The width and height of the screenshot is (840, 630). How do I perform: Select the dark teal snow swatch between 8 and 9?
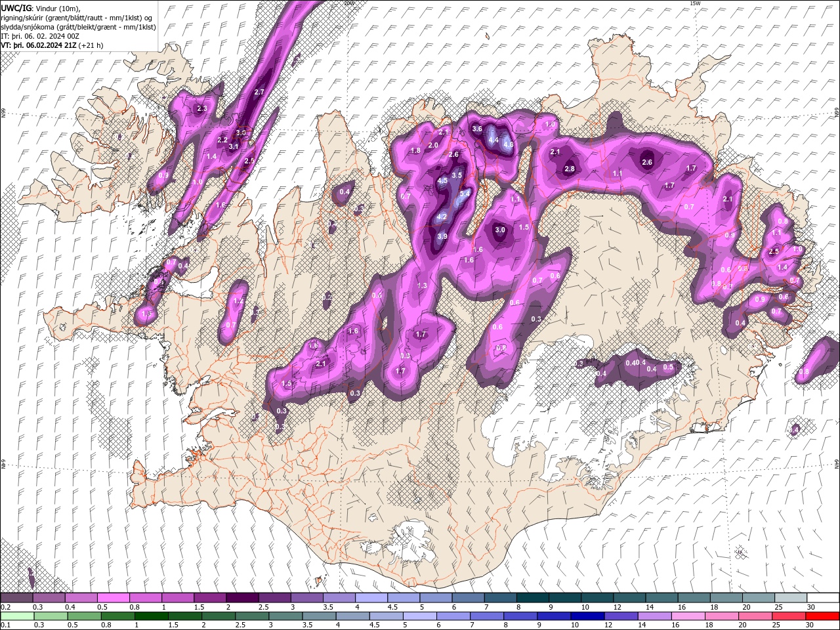(x=532, y=598)
